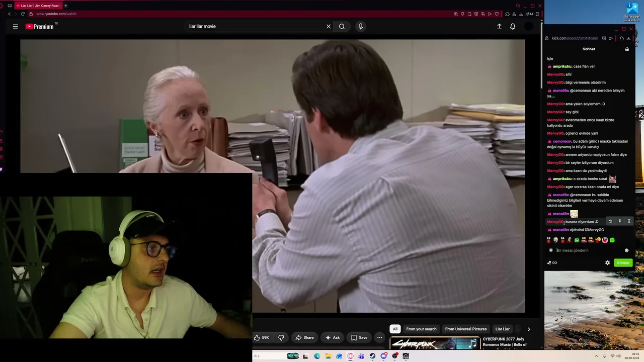
Task: Dislike the Liar Liar video
Action: 281,337
